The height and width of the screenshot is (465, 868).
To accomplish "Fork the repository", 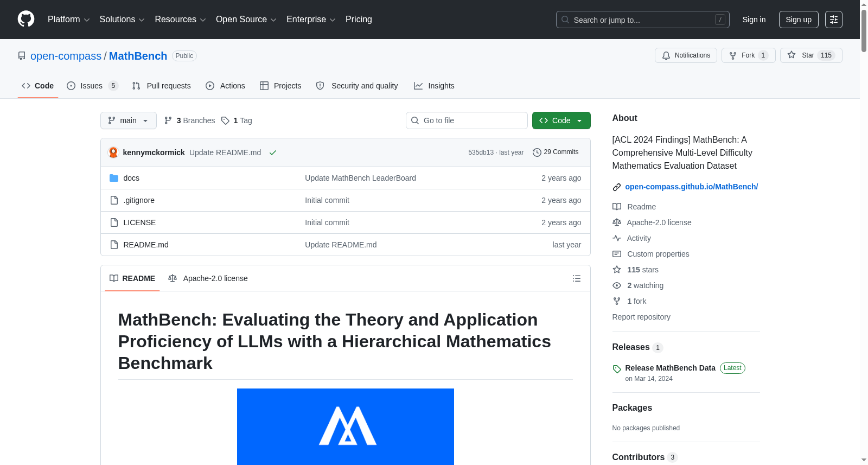I will coord(748,55).
